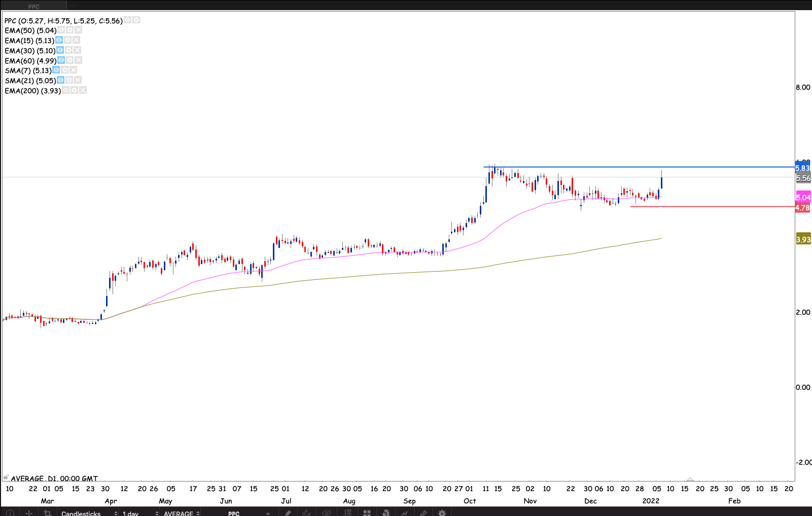This screenshot has width=812, height=516.
Task: Toggle visibility of EMA(15) indicator
Action: pyautogui.click(x=59, y=40)
